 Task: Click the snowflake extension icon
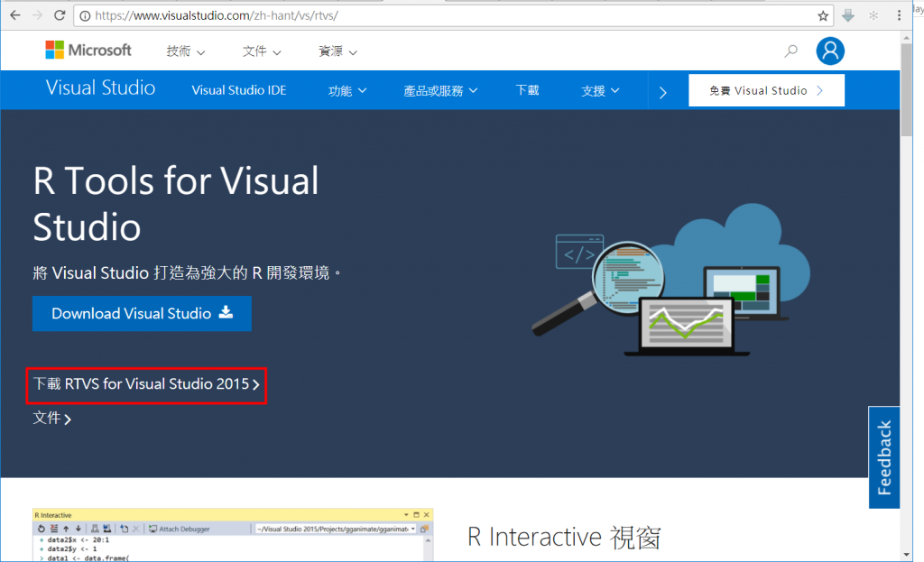[873, 16]
